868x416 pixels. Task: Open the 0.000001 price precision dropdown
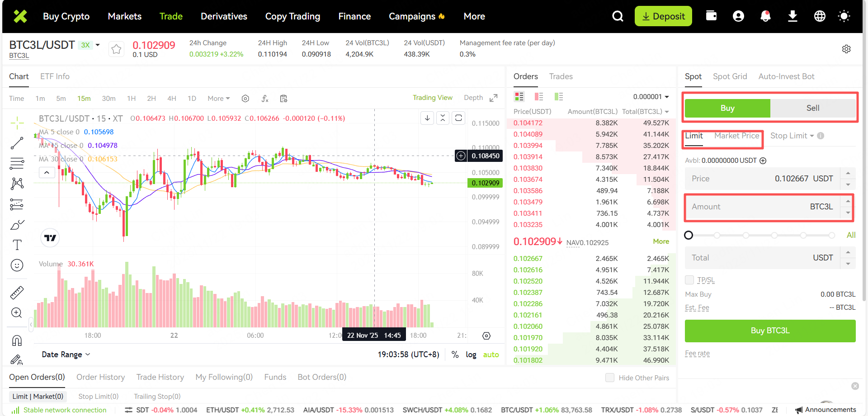(651, 97)
